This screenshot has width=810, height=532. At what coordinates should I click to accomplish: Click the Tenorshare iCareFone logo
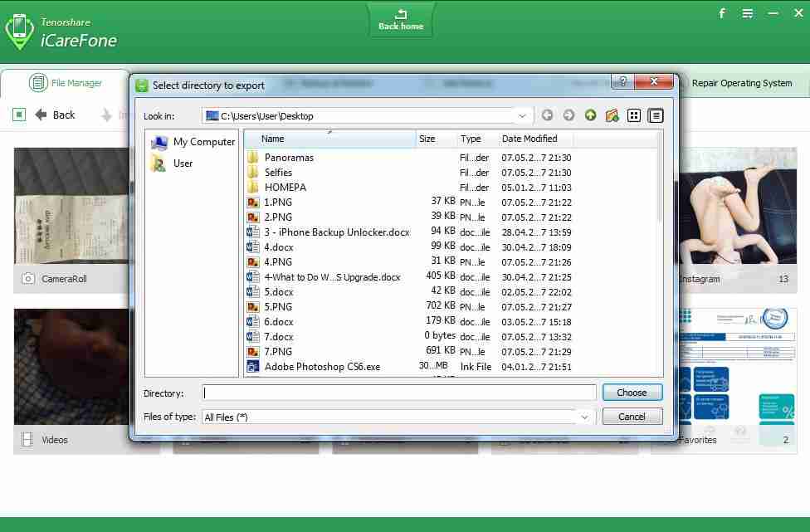61,32
